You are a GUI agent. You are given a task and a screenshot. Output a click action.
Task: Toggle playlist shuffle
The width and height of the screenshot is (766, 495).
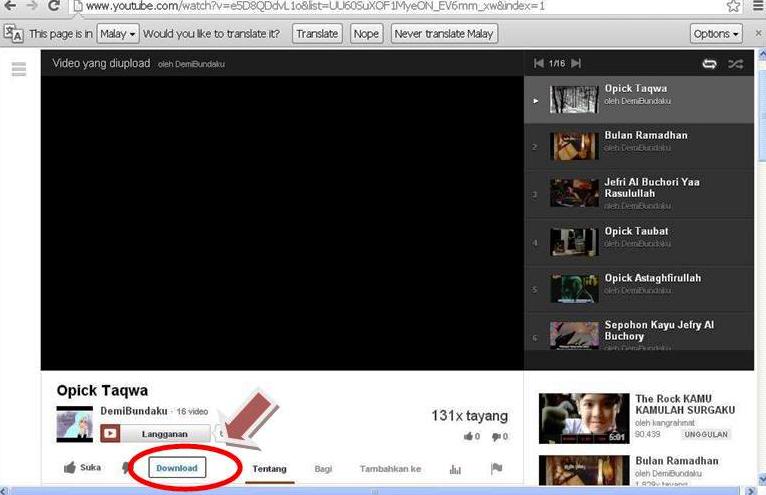pyautogui.click(x=736, y=64)
